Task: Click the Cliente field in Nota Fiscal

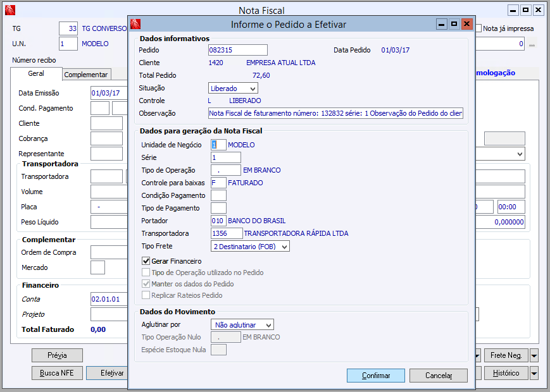Action: coord(106,123)
